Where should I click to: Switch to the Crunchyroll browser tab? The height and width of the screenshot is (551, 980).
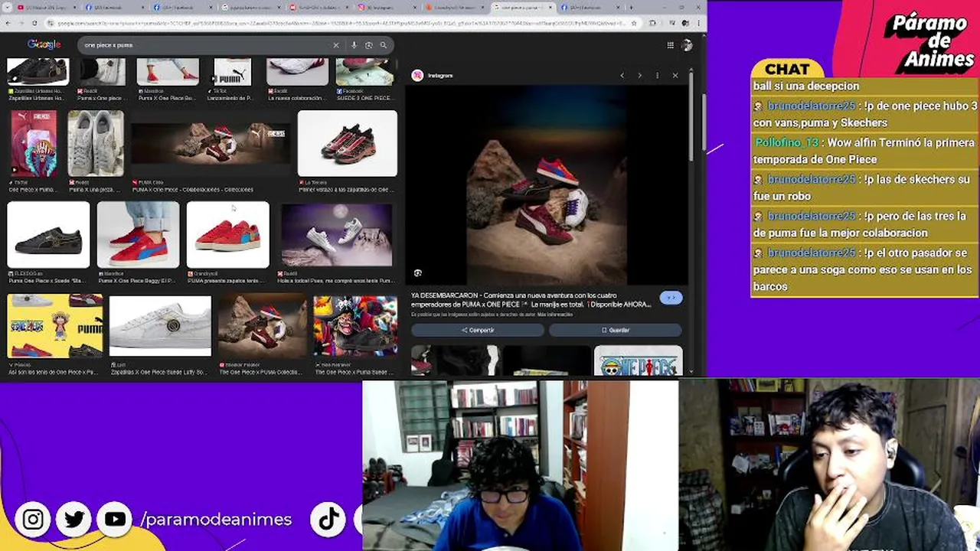click(456, 7)
